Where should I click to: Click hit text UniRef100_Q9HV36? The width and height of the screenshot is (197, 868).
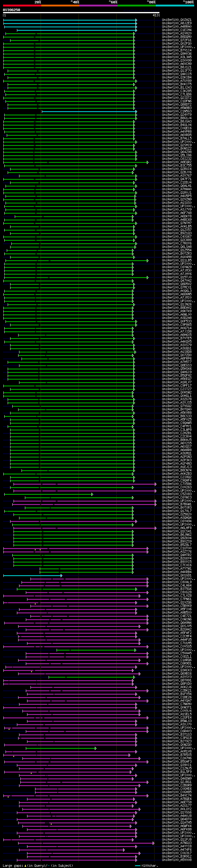tap(176, 54)
